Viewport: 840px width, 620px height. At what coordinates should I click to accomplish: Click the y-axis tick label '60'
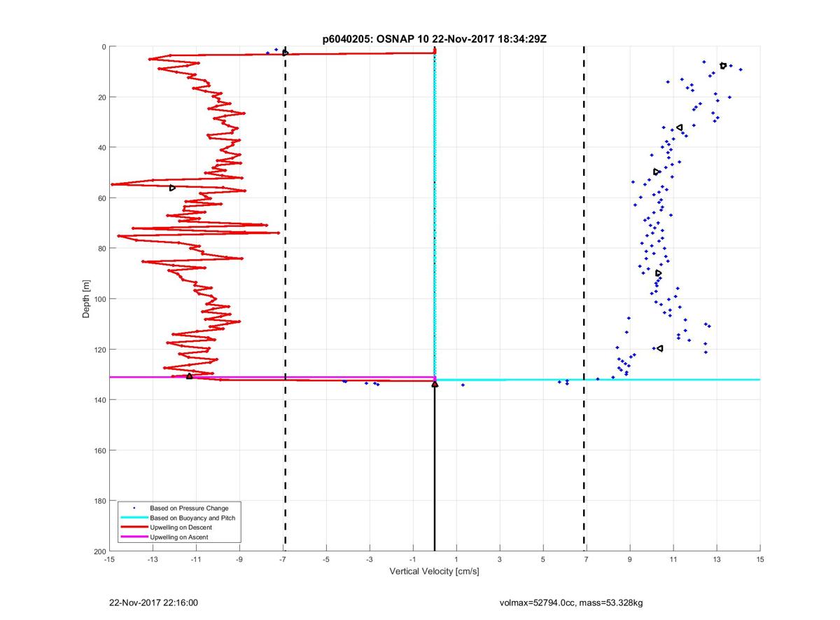[101, 198]
